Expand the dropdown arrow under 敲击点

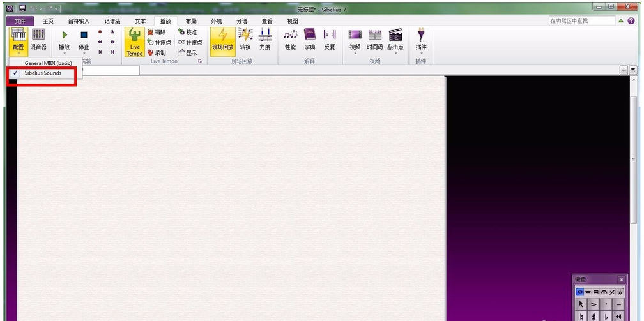395,54
